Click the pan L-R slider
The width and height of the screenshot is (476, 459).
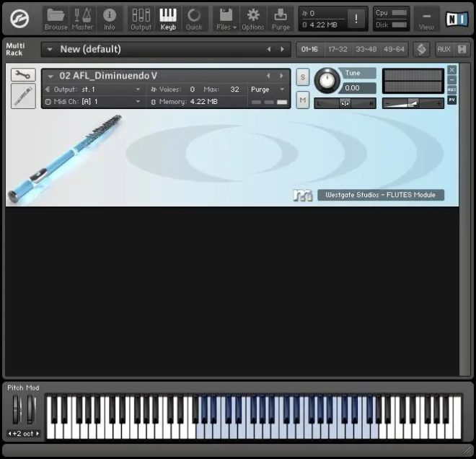click(345, 103)
